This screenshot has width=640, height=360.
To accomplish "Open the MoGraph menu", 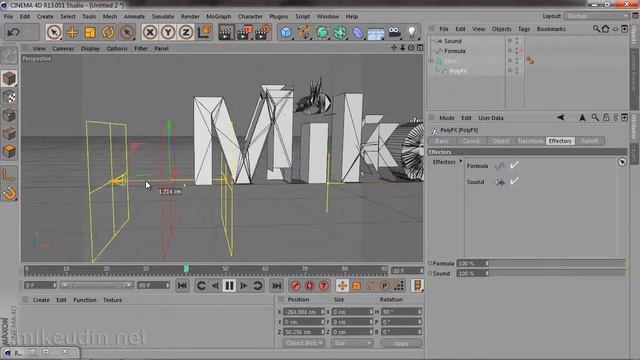I will pos(219,16).
